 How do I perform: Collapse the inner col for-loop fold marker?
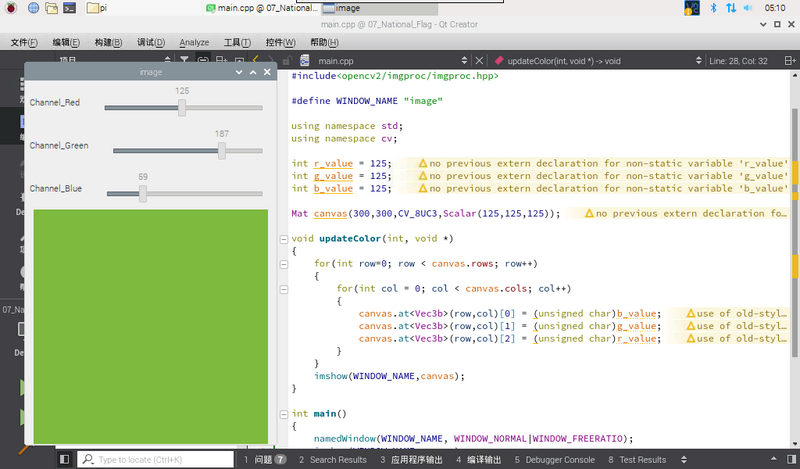[x=284, y=289]
